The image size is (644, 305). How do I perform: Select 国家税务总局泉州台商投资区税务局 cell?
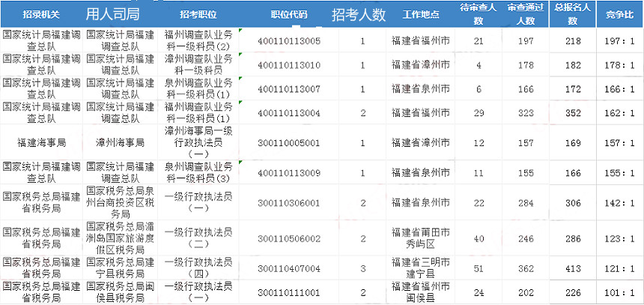click(120, 202)
